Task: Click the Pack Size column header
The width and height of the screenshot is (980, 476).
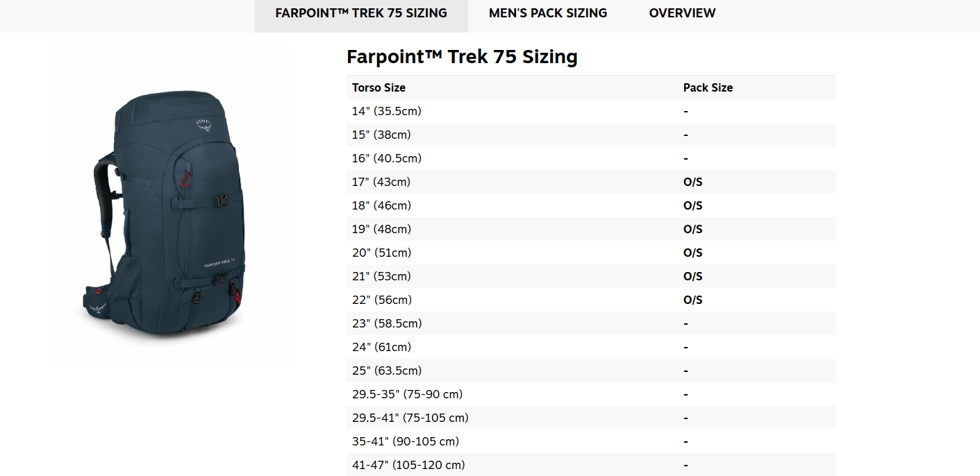Action: point(708,87)
